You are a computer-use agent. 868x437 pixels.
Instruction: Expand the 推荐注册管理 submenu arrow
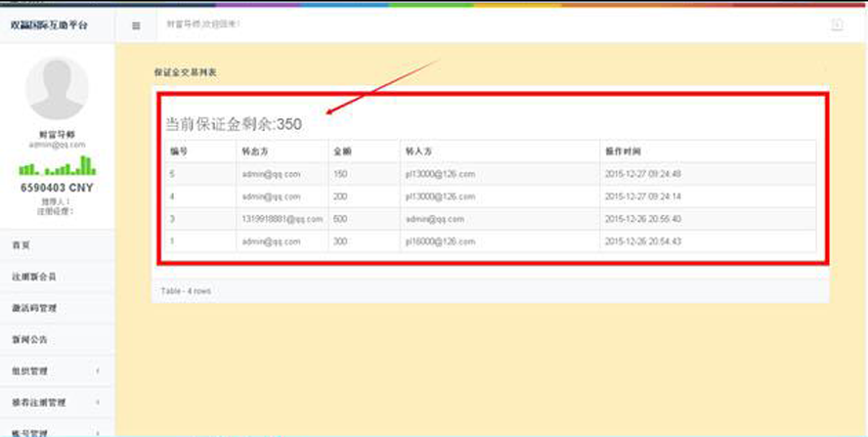coord(98,402)
